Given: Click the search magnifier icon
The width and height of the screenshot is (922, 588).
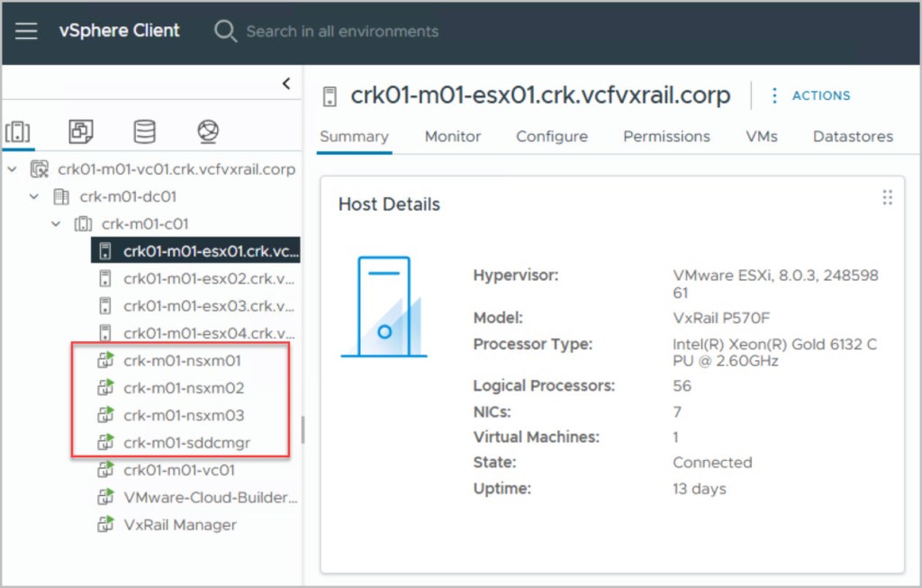Looking at the screenshot, I should 224,31.
